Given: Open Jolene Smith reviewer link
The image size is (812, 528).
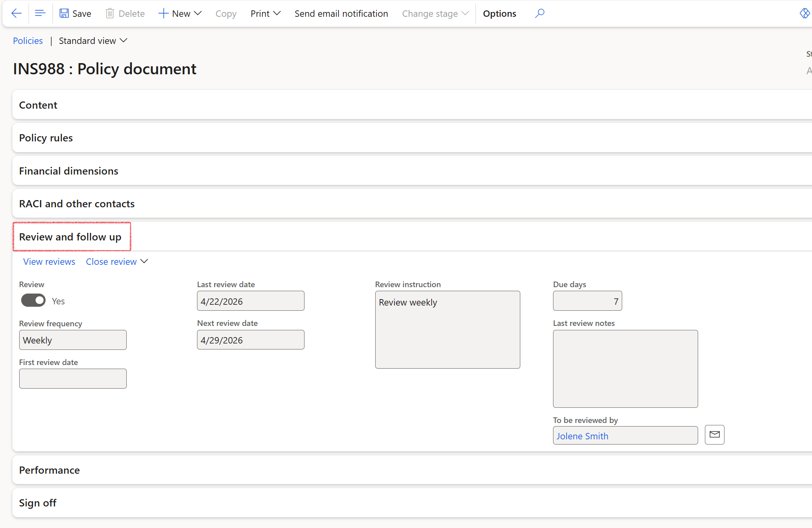Looking at the screenshot, I should pos(582,436).
